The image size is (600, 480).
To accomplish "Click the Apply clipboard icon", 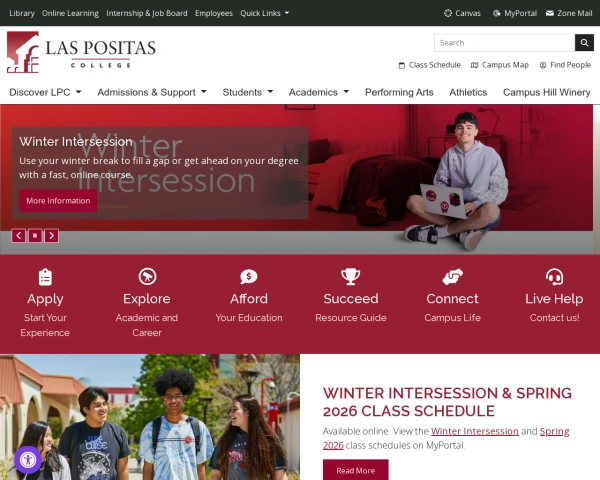I will pyautogui.click(x=45, y=277).
